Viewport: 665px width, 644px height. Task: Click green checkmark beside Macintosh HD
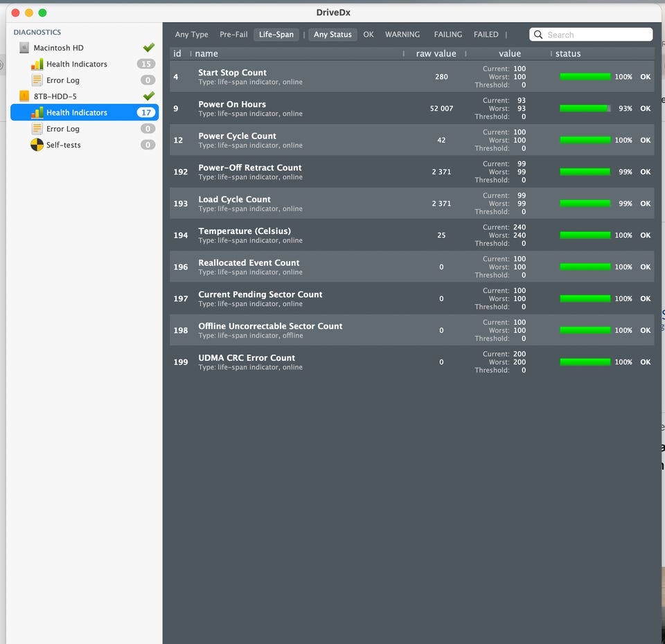[149, 47]
